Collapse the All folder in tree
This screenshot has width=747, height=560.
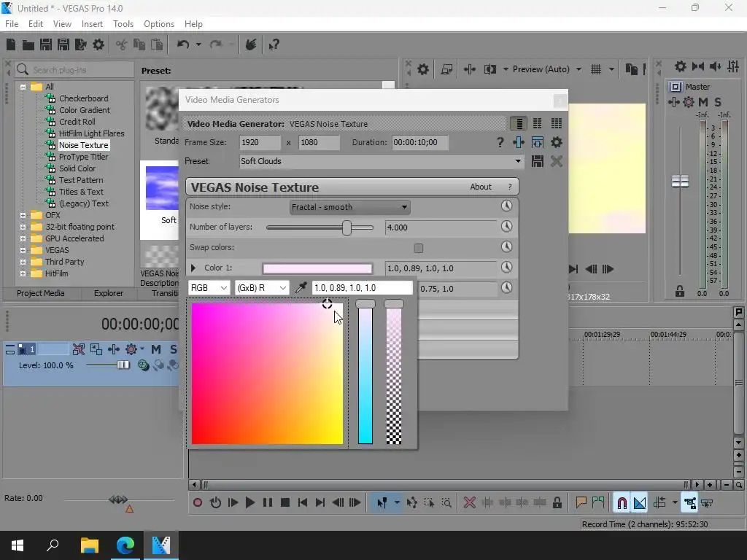[23, 87]
